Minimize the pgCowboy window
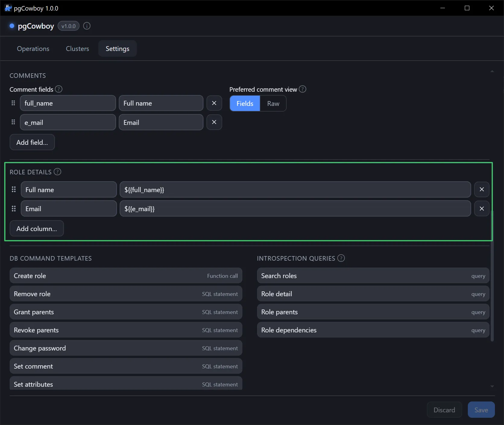This screenshot has height=425, width=504. [x=443, y=8]
